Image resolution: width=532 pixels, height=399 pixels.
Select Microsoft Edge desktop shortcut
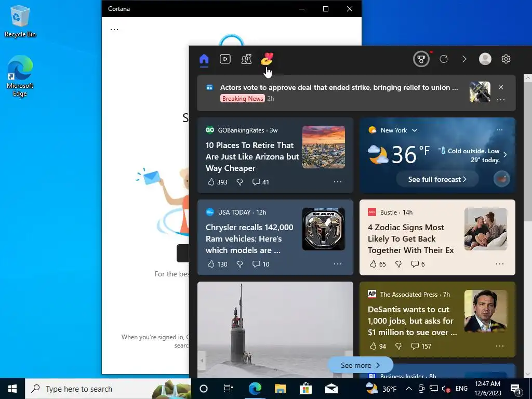[x=20, y=76]
